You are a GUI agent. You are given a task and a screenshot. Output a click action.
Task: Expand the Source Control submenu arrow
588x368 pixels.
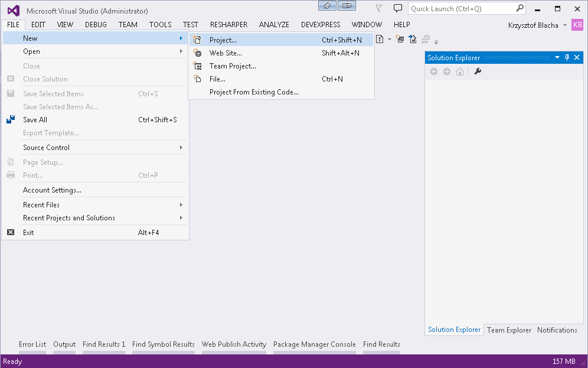(181, 148)
